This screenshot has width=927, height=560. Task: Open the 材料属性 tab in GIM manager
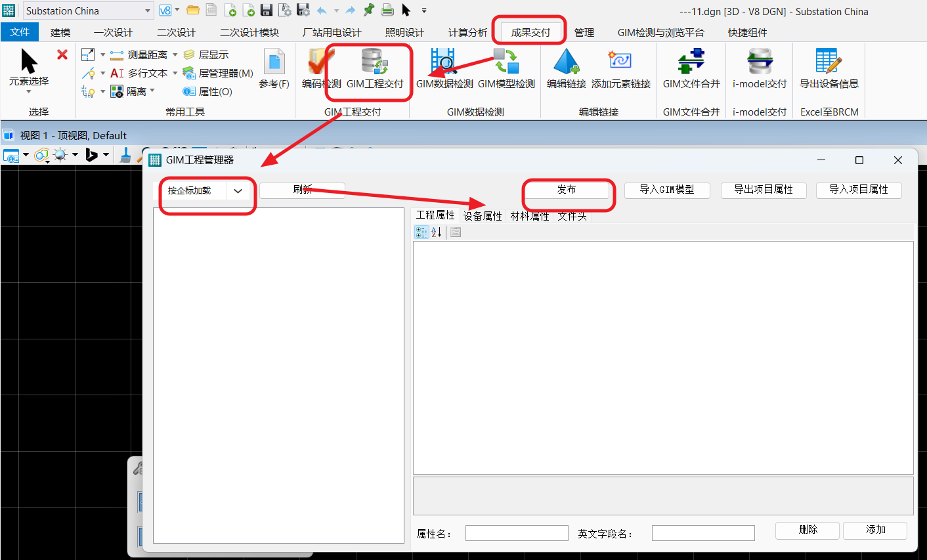pyautogui.click(x=530, y=216)
